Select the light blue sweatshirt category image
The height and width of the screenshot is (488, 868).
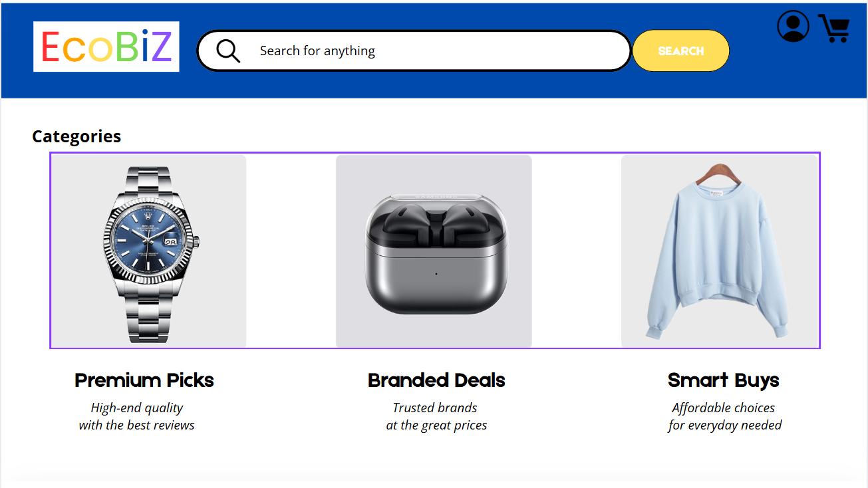coord(719,251)
